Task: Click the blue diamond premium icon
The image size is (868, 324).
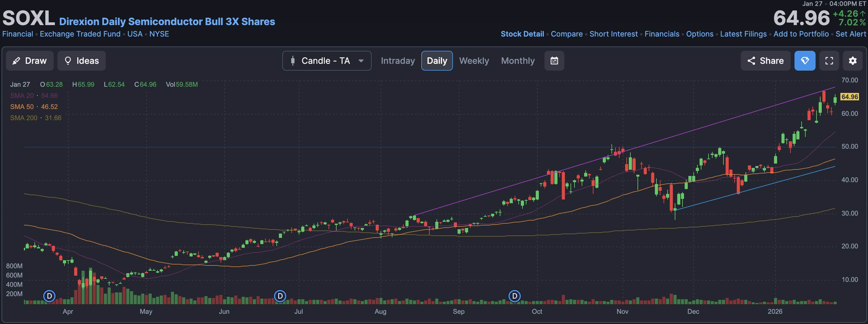Action: tap(805, 61)
